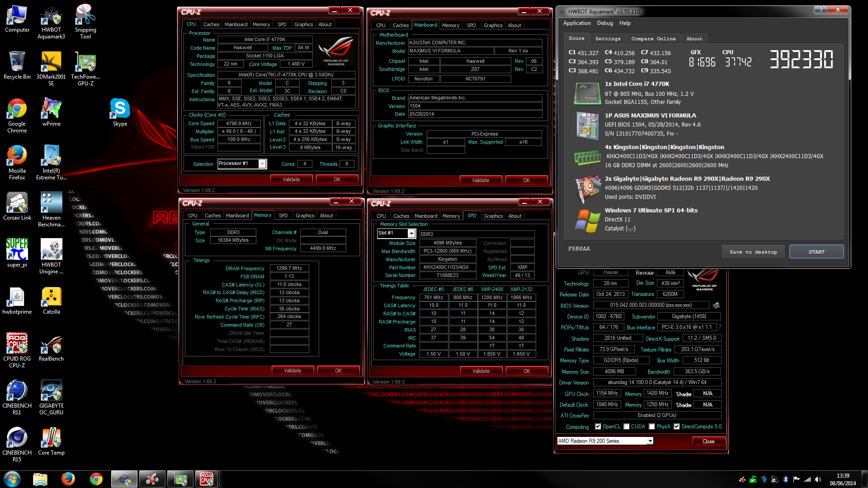This screenshot has width=868, height=488.
Task: Open the Application menu in Aquamark
Action: [577, 23]
